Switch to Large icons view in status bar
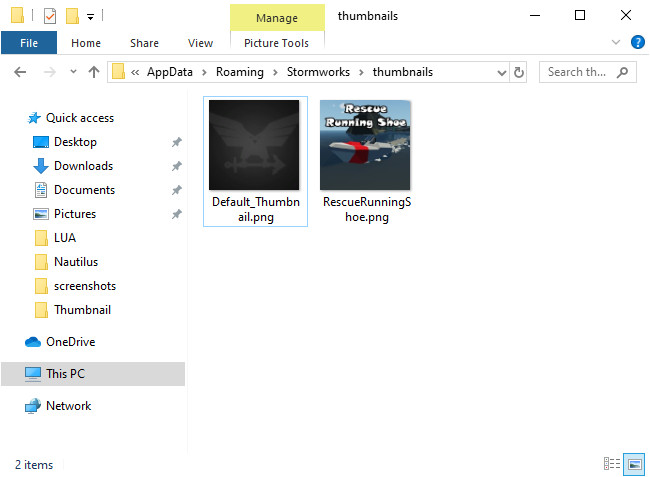 635,464
